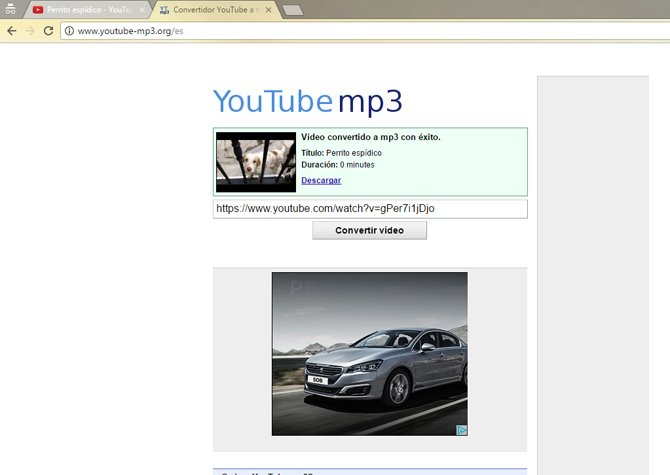The height and width of the screenshot is (475, 670).
Task: Switch to the Perrito espídico YouTube tab
Action: point(87,9)
